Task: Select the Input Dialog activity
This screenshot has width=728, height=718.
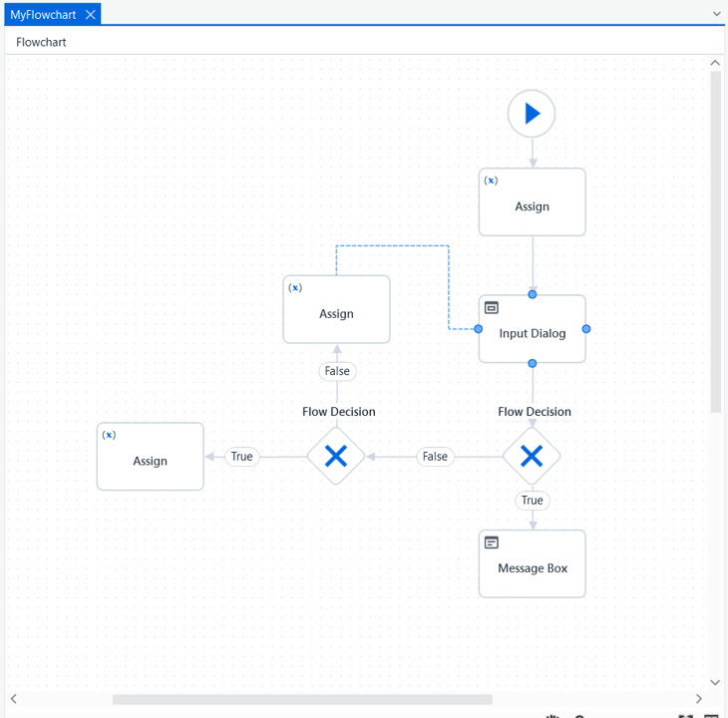Action: click(533, 329)
